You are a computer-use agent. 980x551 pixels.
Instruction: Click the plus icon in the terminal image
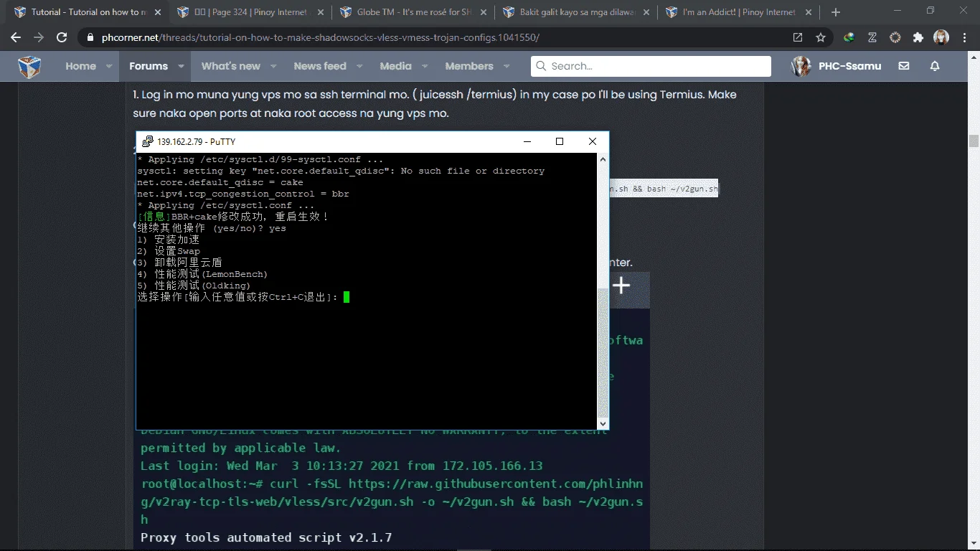(x=621, y=286)
